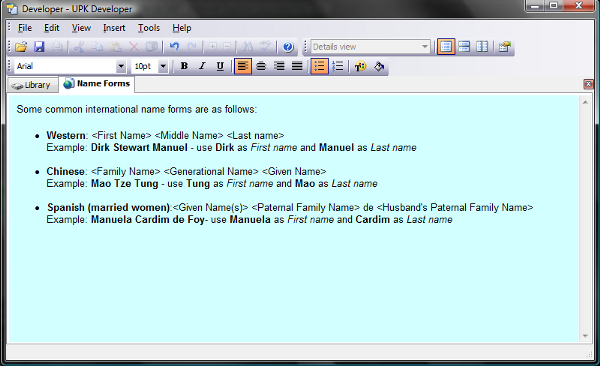
Task: Click the bold word "Chinese" in second bullet
Action: 65,172
